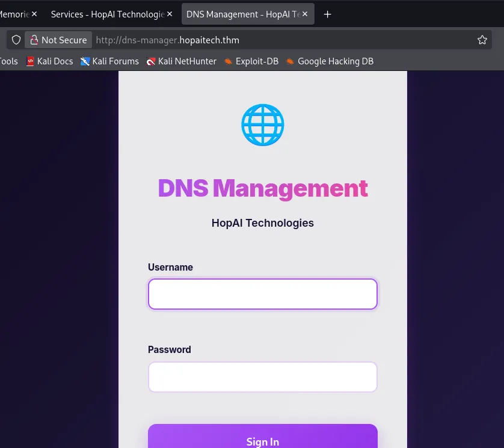Switch to the Services - HopAI Technologies tab
Screen dimensions: 504x448
tap(105, 14)
